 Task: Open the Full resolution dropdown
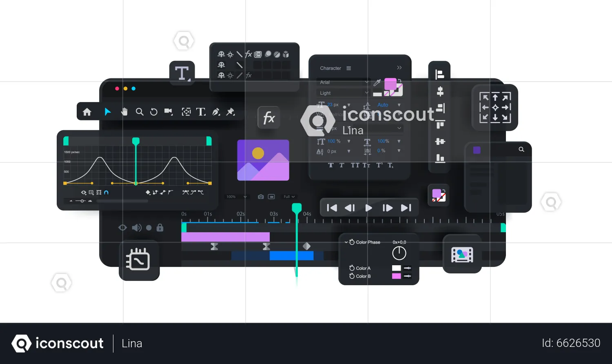289,197
